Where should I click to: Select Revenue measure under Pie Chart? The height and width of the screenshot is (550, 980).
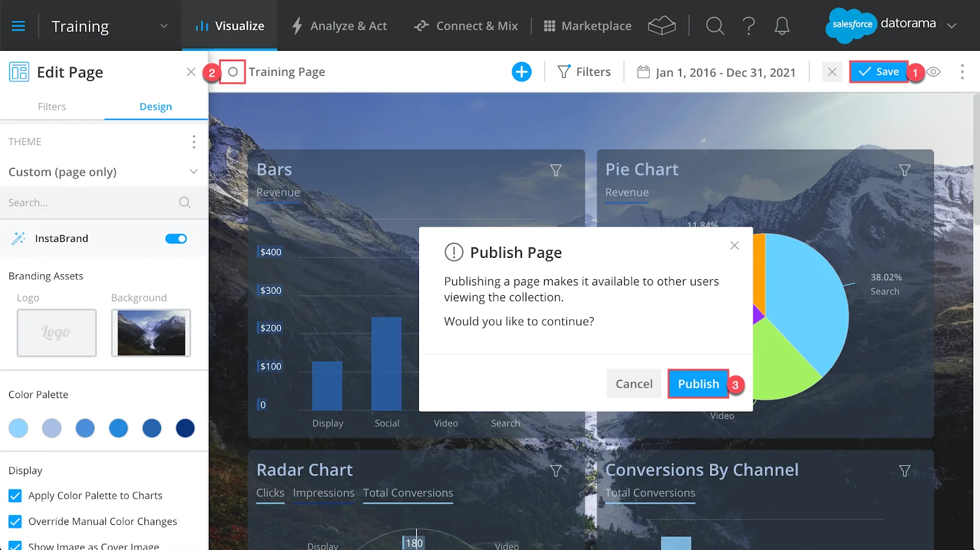[627, 192]
